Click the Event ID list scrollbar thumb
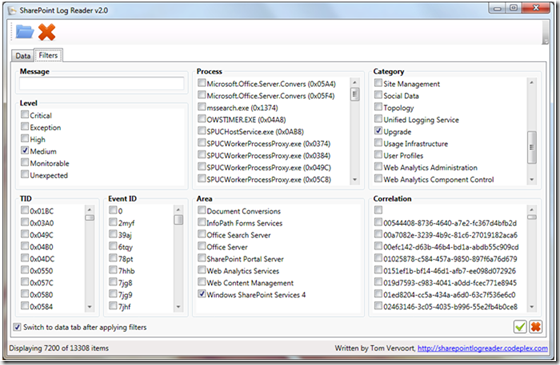Image resolution: width=560 pixels, height=365 pixels. [x=178, y=219]
